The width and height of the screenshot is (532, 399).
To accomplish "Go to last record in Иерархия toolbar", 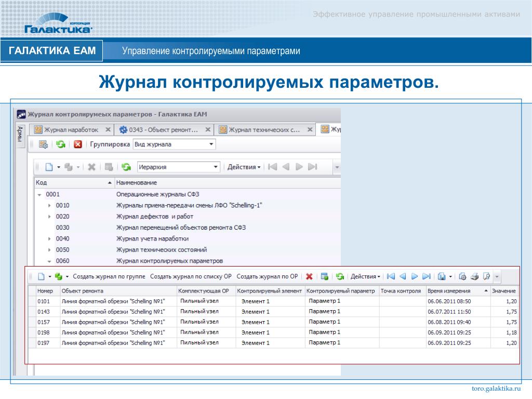I will pos(312,167).
